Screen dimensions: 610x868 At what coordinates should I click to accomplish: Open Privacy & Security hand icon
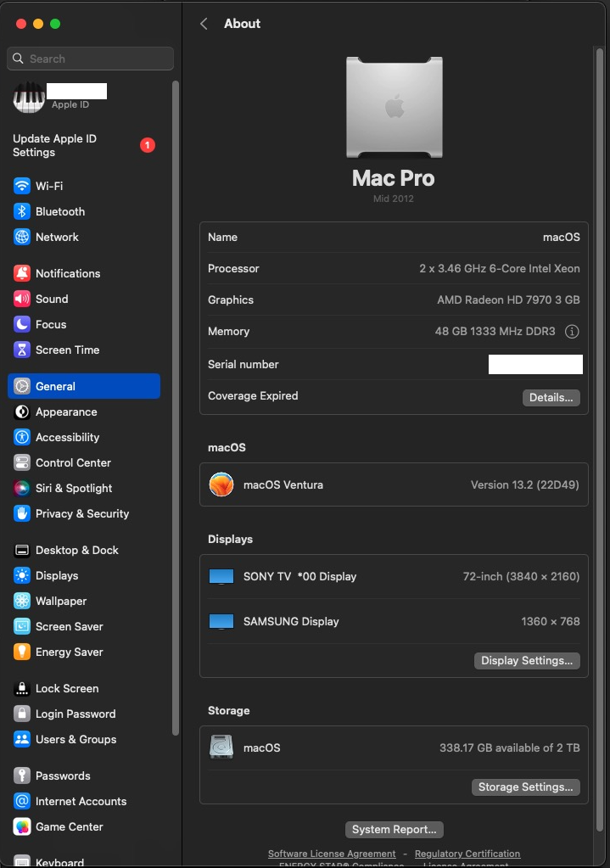(21, 513)
